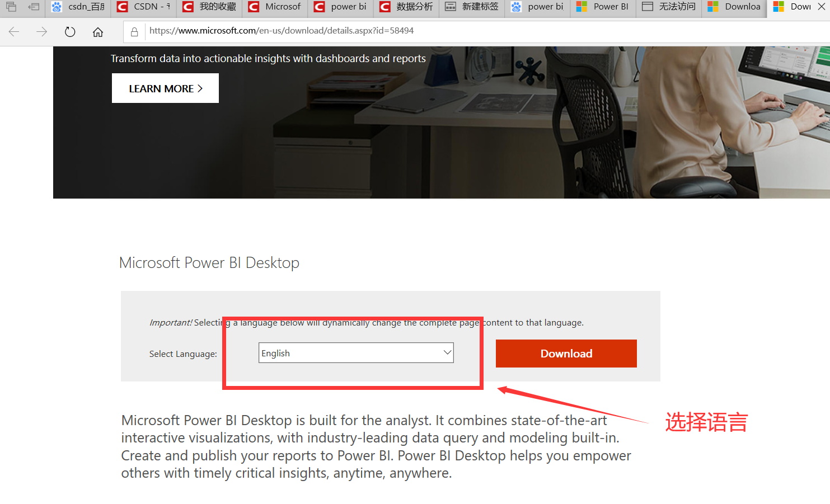Go to the Home page via house icon
This screenshot has height=504, width=830.
(98, 32)
